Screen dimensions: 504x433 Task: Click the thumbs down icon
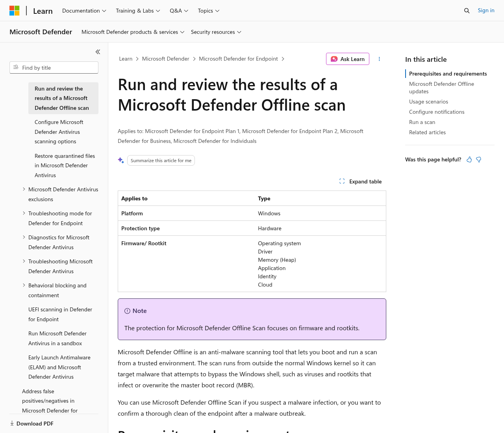[x=479, y=159]
